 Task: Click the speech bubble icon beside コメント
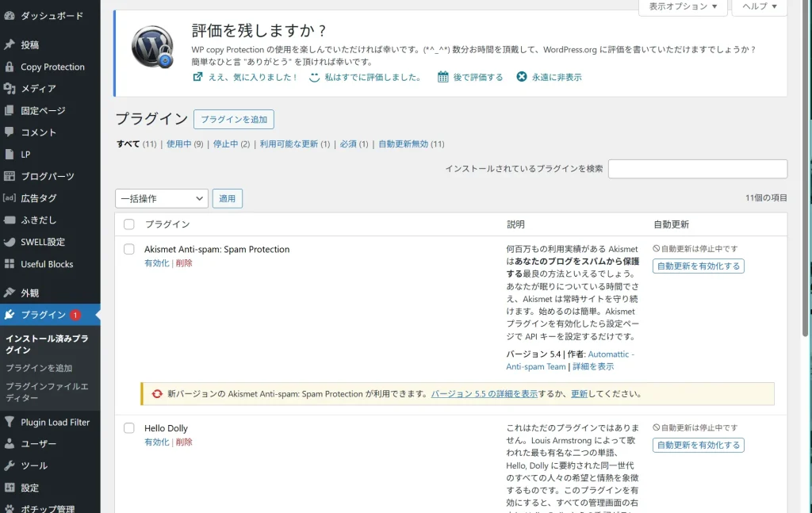[10, 132]
